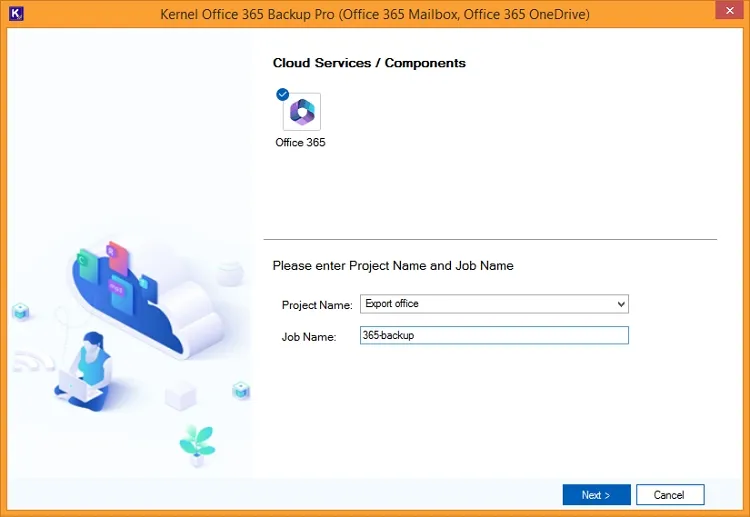This screenshot has width=750, height=517.
Task: Close the Kernel Office 365 Backup window
Action: pyautogui.click(x=729, y=10)
